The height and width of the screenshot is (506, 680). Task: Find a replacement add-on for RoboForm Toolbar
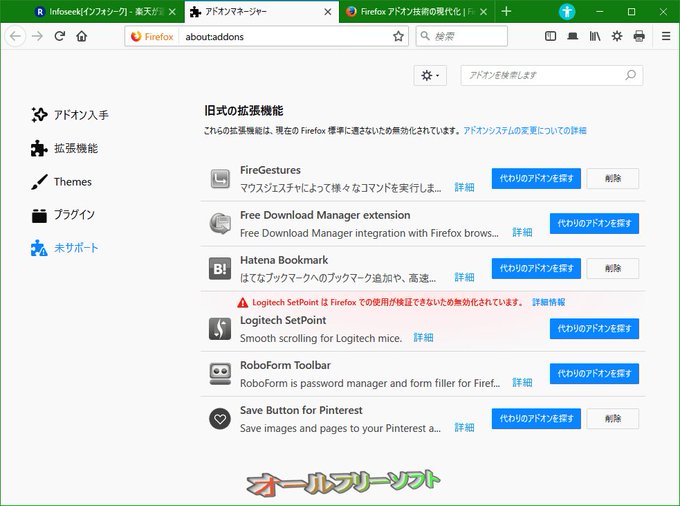[594, 373]
